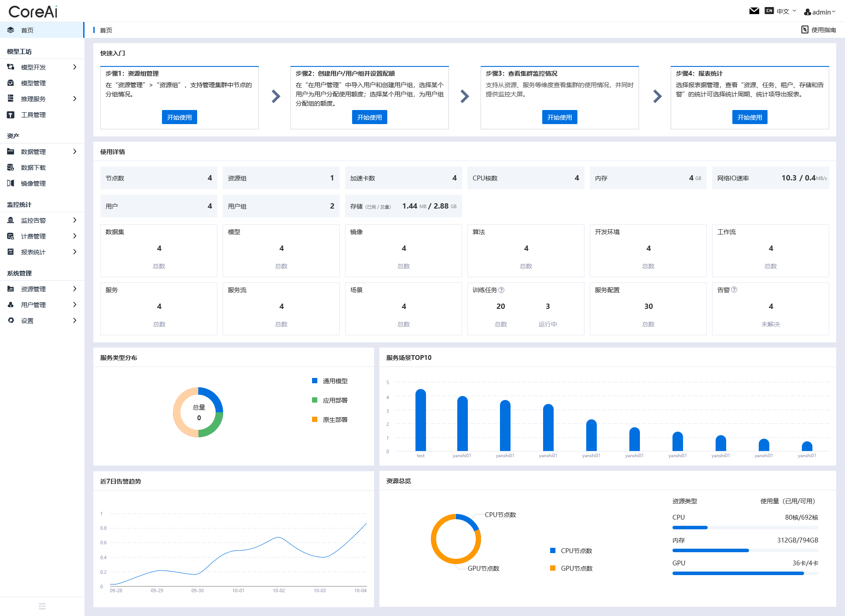Click the 数据下载 sidebar icon
845x616 pixels.
point(11,167)
